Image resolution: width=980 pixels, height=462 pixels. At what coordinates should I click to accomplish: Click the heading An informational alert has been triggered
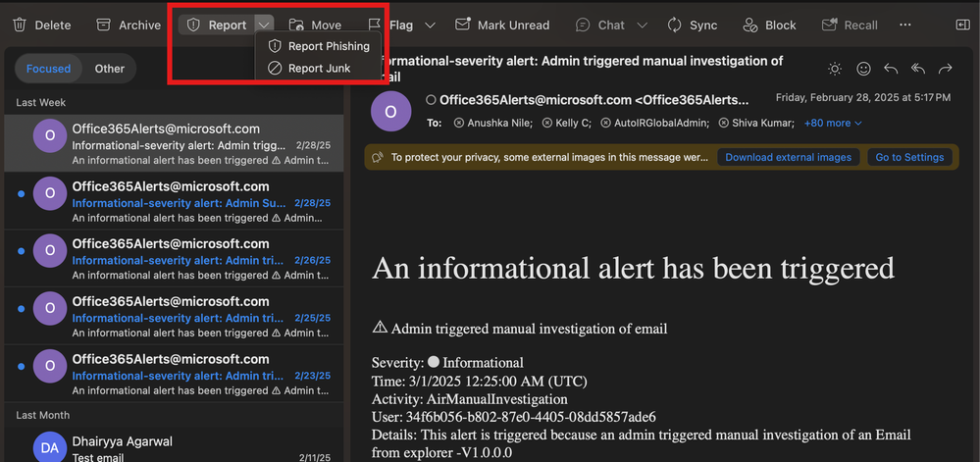(633, 268)
